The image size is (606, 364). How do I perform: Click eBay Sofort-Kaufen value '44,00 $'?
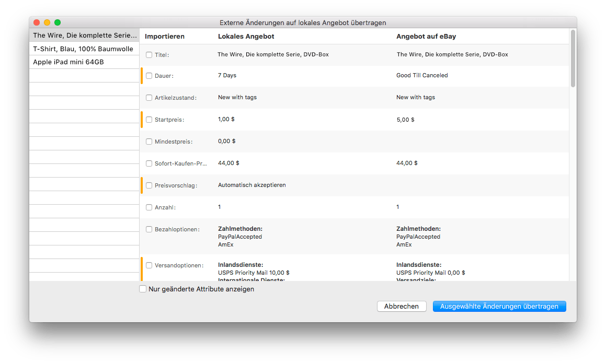[x=407, y=163]
